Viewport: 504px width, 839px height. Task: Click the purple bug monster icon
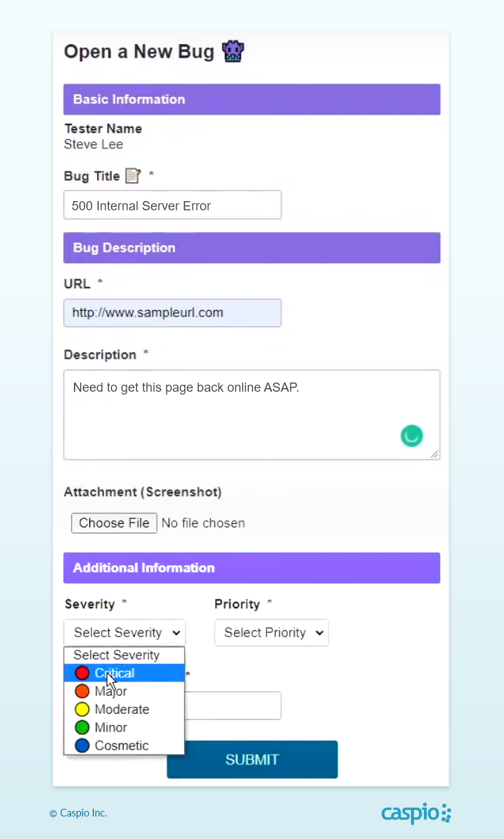click(233, 51)
